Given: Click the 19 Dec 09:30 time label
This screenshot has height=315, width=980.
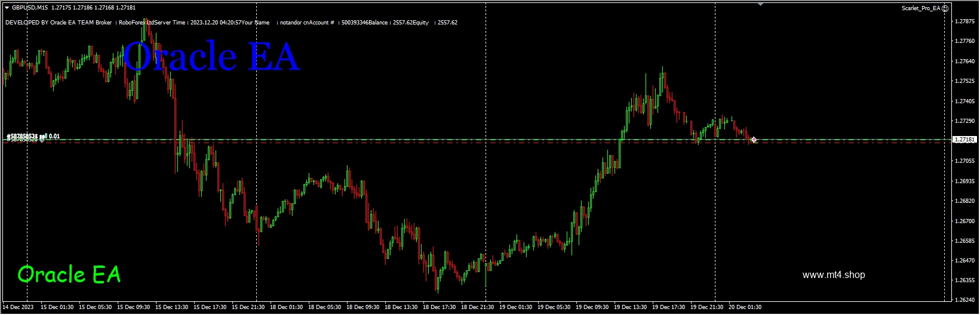Looking at the screenshot, I should (x=592, y=307).
